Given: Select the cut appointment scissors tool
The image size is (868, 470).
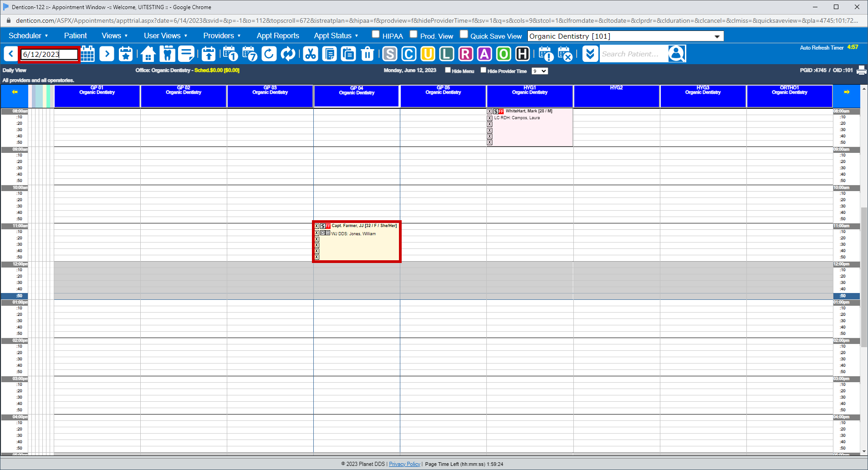Looking at the screenshot, I should (311, 54).
